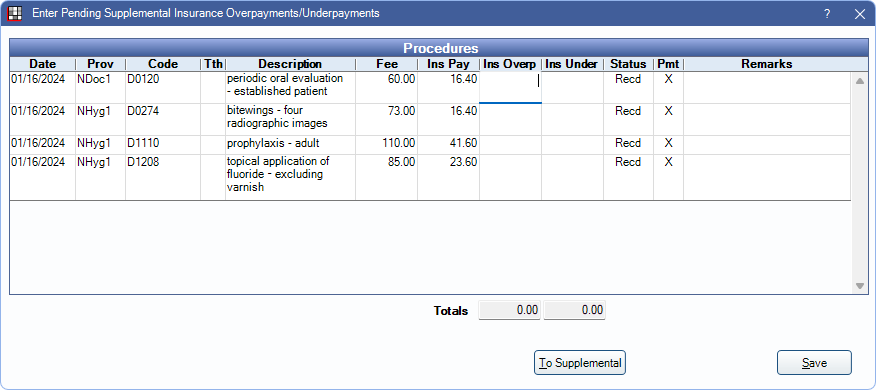This screenshot has width=876, height=390.
Task: Click the Open Dental window icon in title bar
Action: pyautogui.click(x=14, y=13)
